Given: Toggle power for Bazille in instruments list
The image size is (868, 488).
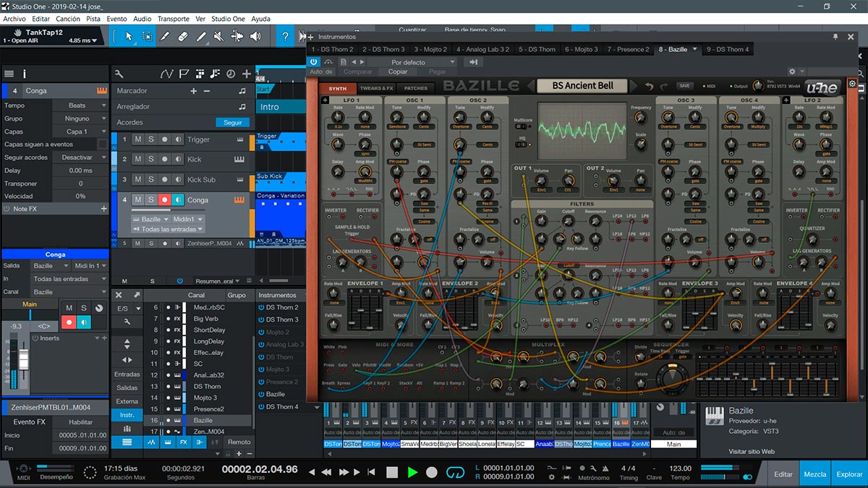Looking at the screenshot, I should tap(261, 394).
